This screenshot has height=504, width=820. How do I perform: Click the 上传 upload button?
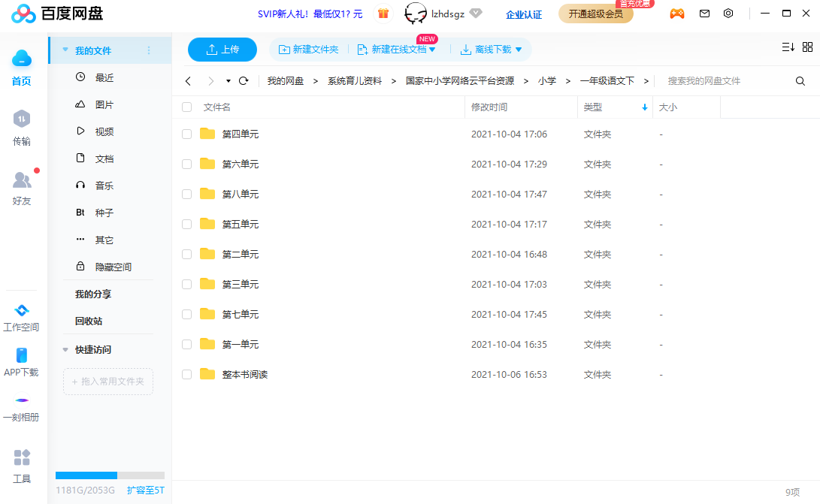[222, 49]
